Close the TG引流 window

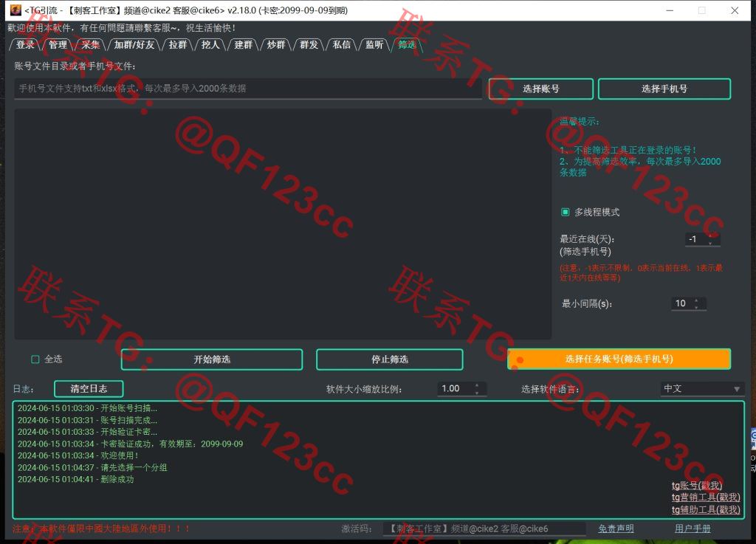735,10
